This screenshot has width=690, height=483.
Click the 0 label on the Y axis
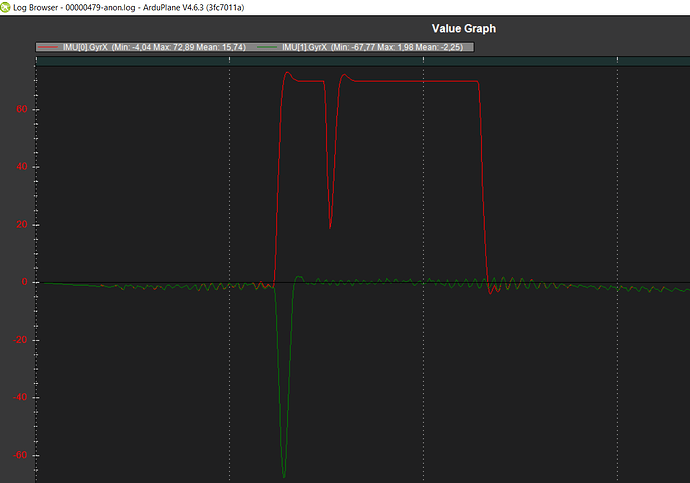coord(25,282)
